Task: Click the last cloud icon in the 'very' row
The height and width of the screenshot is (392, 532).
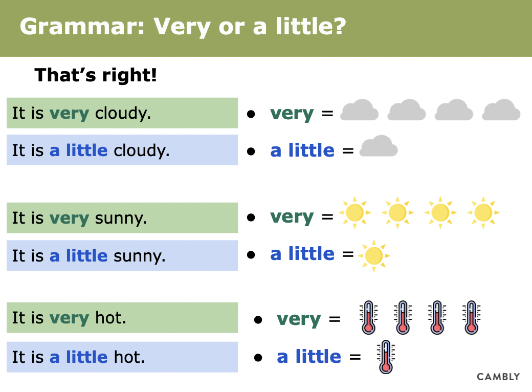Action: (x=501, y=110)
